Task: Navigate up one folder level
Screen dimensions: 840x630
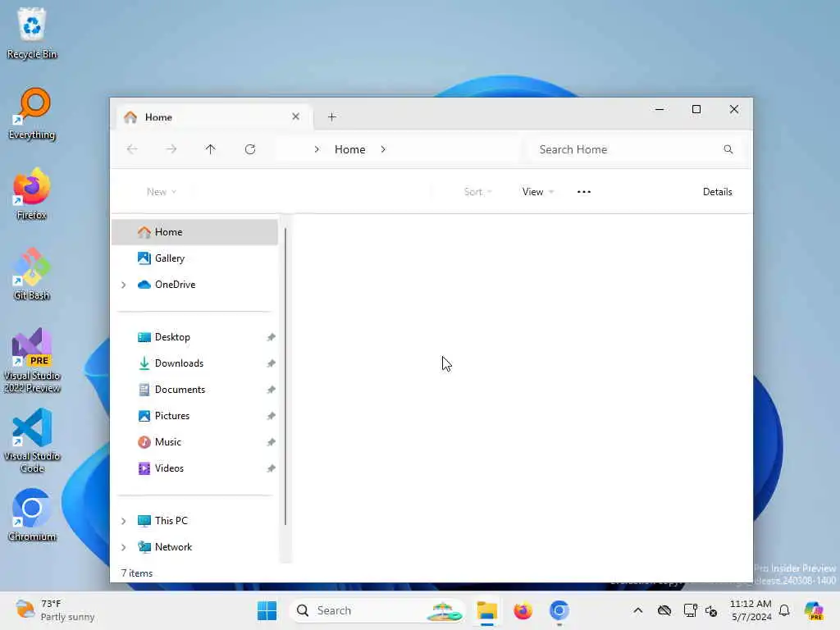Action: [211, 149]
